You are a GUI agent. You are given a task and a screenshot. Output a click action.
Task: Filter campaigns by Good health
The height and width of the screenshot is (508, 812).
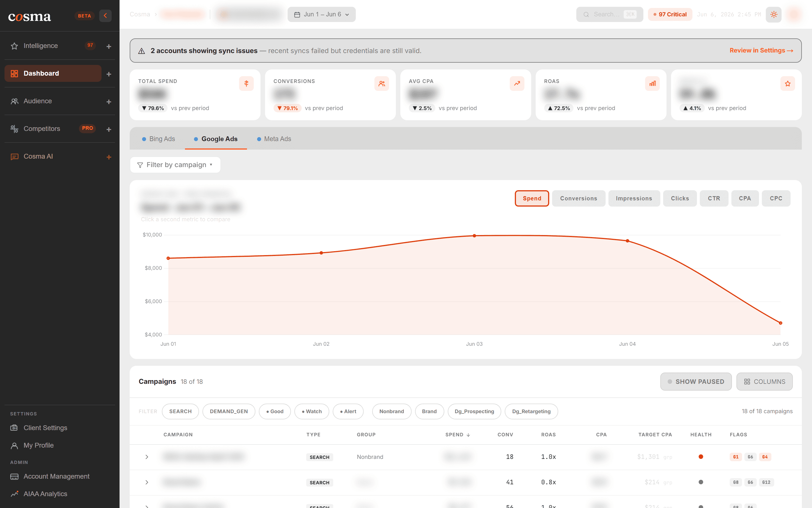pos(275,411)
